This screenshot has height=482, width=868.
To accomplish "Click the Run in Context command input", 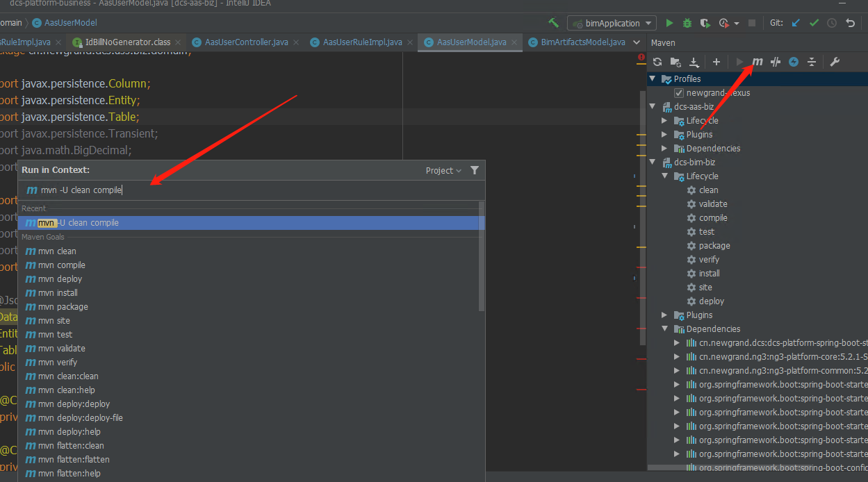I will pos(251,190).
